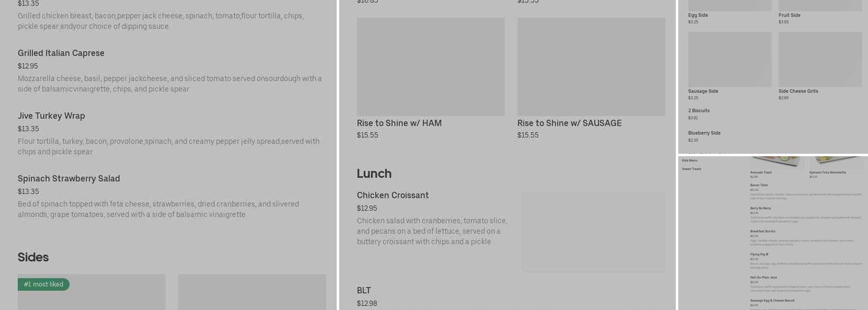Screen dimensions: 868x310
Task: Click the Side Cheese Grits photo
Action: (820, 60)
